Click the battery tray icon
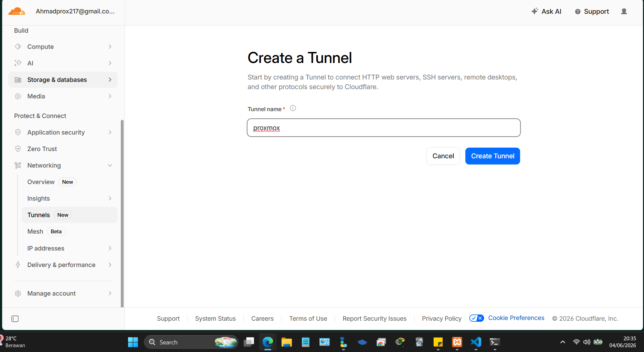The image size is (644, 352). click(598, 342)
